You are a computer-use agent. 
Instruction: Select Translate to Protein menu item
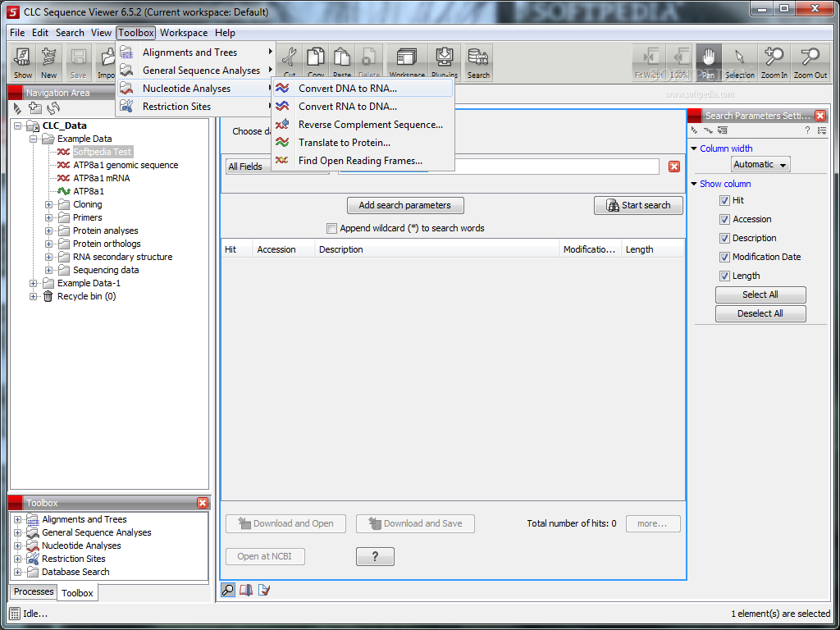[x=363, y=143]
